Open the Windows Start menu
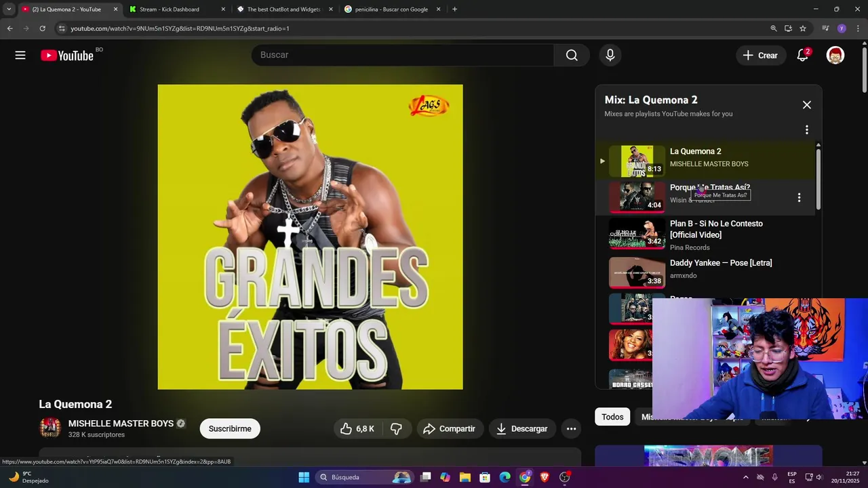 point(304,477)
